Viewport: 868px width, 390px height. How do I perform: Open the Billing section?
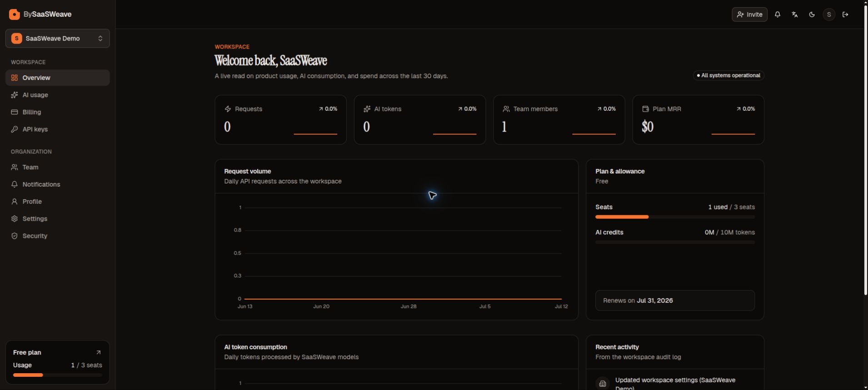tap(58, 112)
